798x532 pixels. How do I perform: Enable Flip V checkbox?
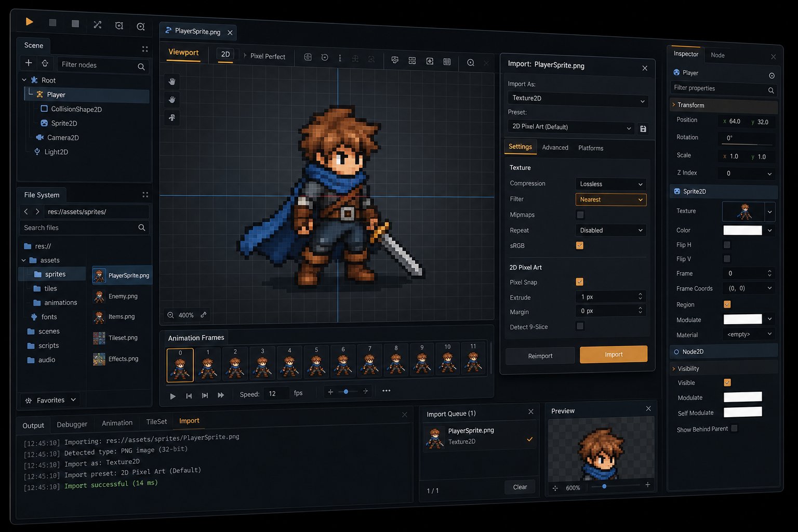click(727, 259)
